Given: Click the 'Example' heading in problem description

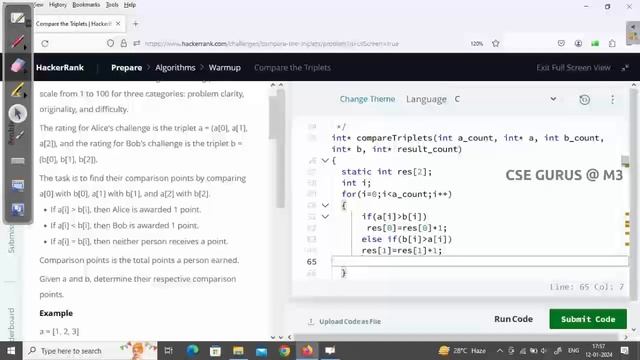Looking at the screenshot, I should pyautogui.click(x=56, y=313).
